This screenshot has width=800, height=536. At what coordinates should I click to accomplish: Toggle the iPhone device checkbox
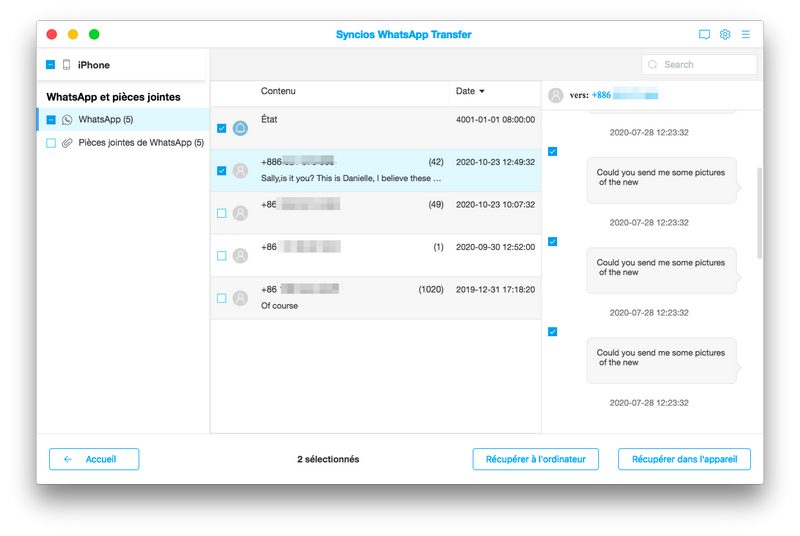click(x=51, y=65)
